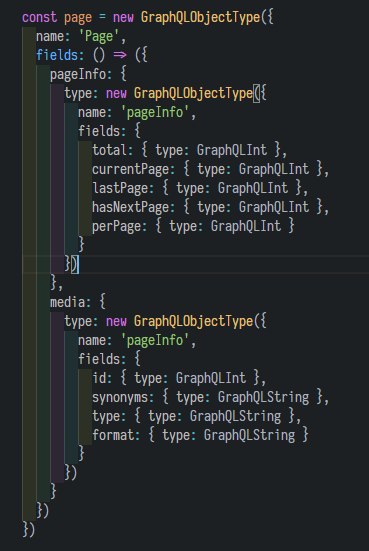369x551 pixels.
Task: Click the 'total' field name
Action: pyautogui.click(x=110, y=150)
